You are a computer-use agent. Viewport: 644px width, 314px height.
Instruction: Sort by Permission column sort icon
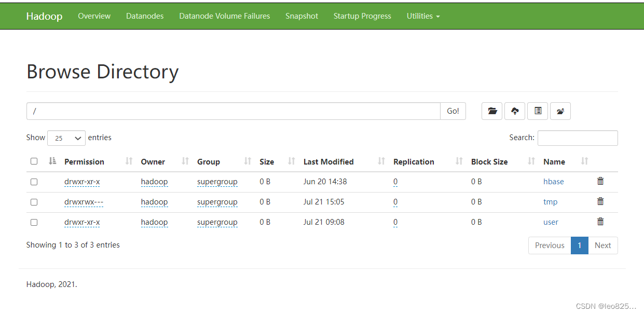129,161
